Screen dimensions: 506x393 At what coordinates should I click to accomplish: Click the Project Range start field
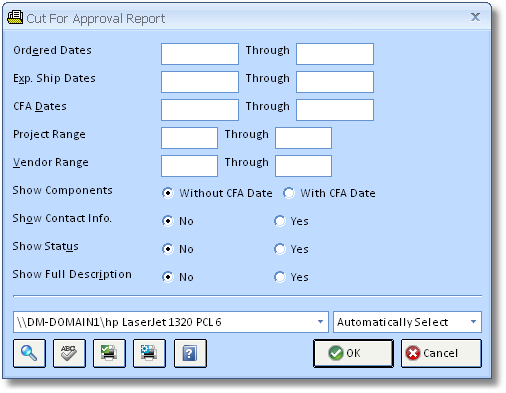(x=189, y=138)
